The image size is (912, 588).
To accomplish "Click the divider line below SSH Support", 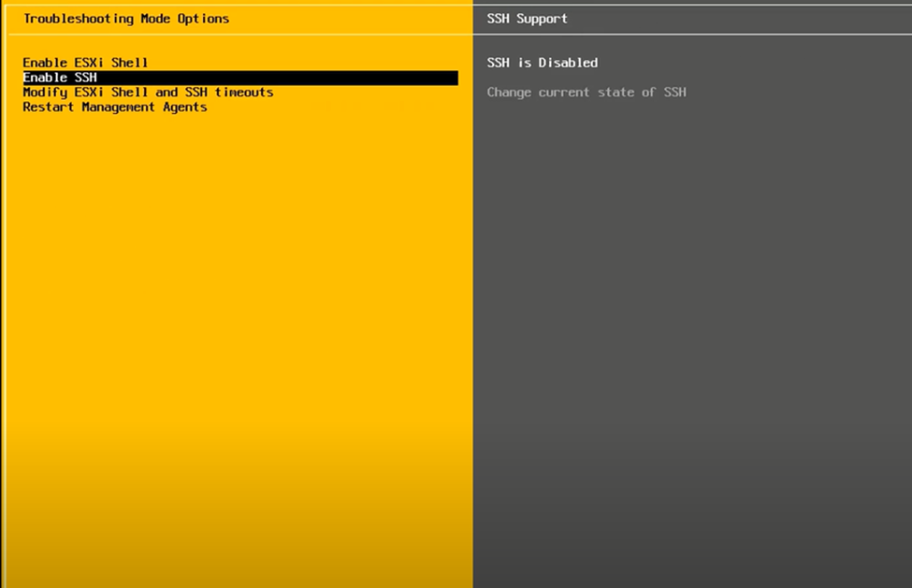I will (x=692, y=35).
